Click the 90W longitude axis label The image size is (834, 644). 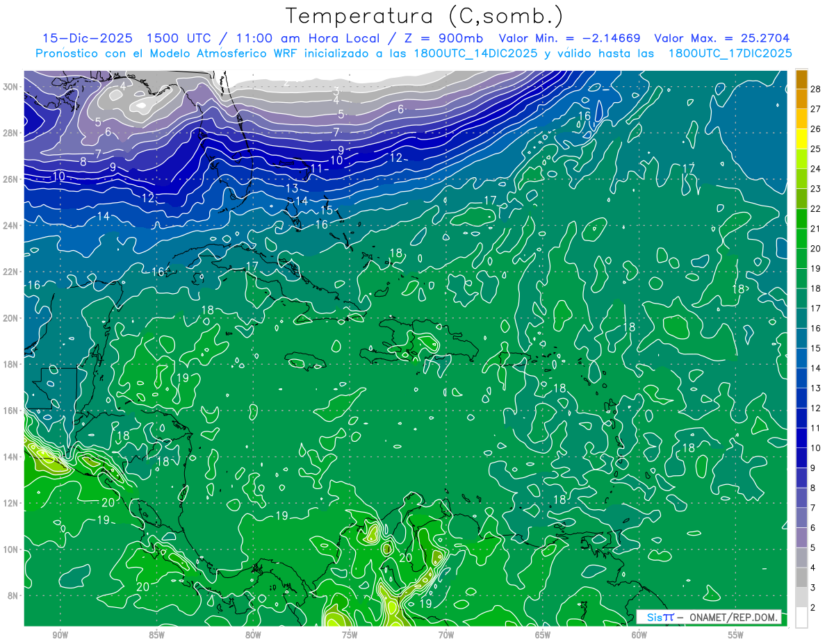coord(60,635)
